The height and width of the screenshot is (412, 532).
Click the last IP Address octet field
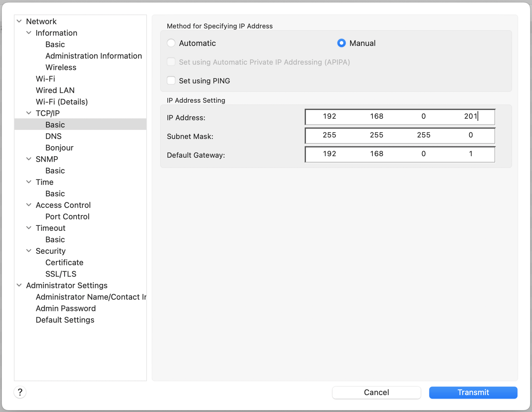coord(470,117)
